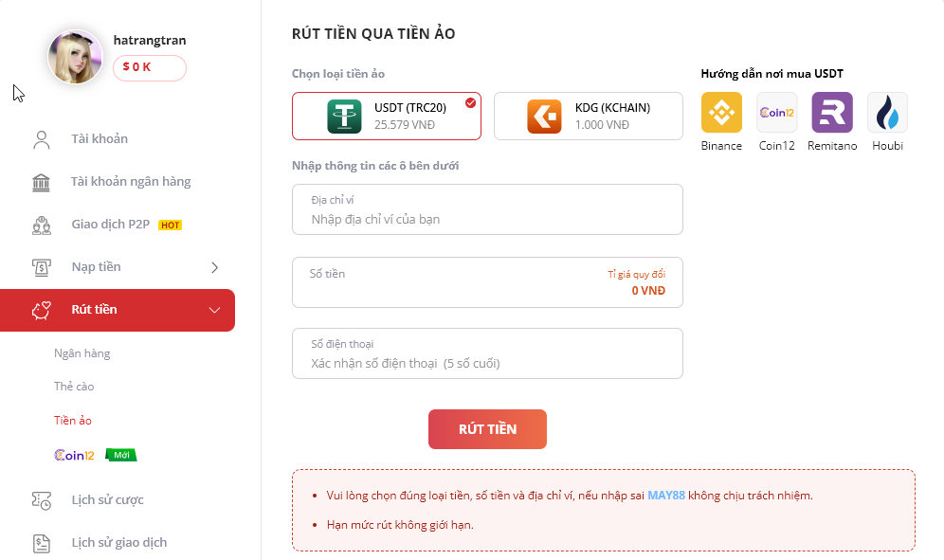Click the MAY88 link in notice
944x560 pixels.
pos(665,496)
